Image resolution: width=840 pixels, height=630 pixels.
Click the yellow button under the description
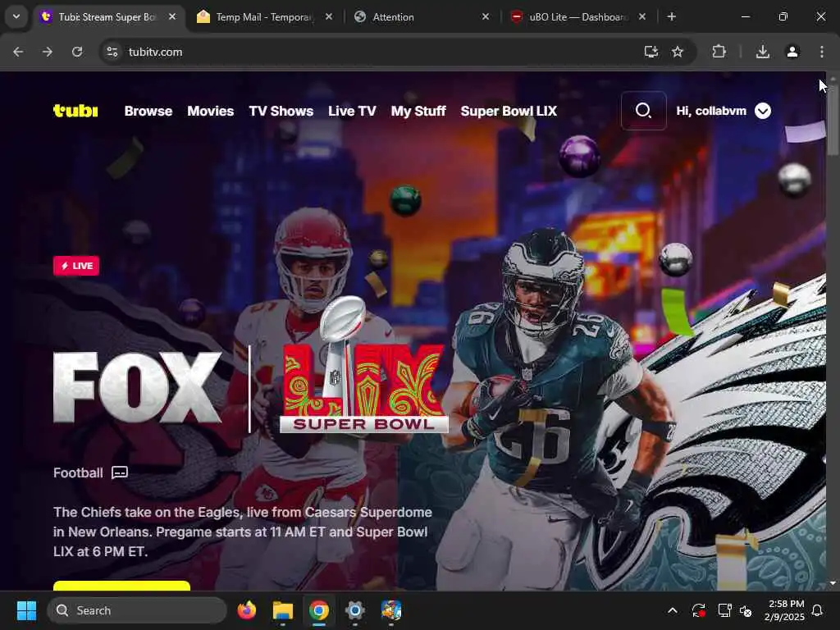[121, 586]
